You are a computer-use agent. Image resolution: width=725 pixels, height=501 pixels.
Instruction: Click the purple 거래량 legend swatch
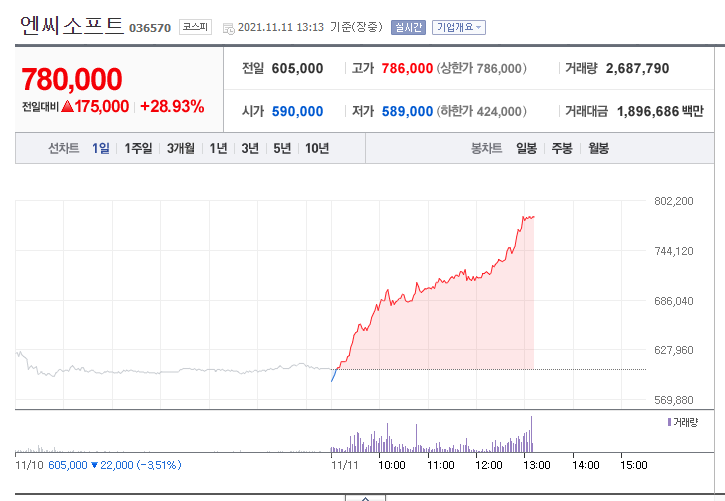click(x=669, y=423)
